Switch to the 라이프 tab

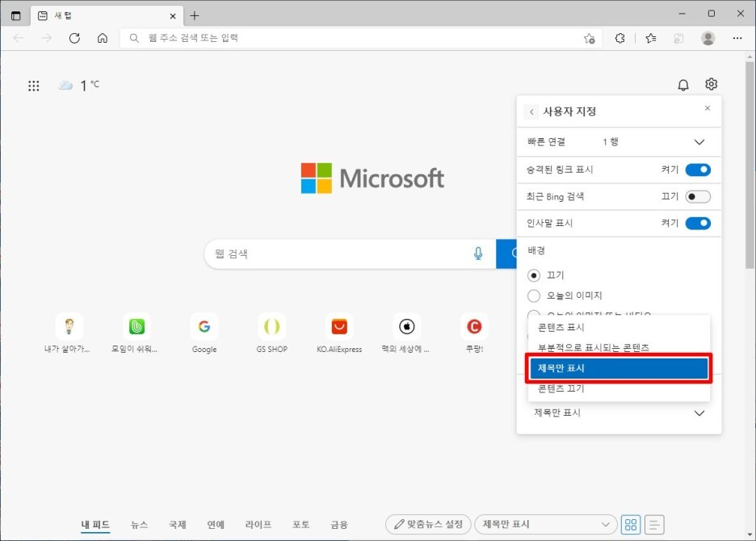tap(258, 525)
